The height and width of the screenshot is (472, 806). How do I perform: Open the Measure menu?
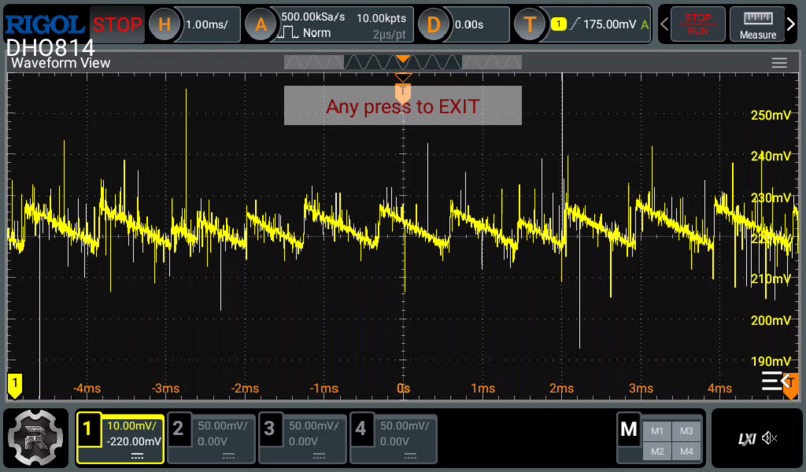(758, 24)
